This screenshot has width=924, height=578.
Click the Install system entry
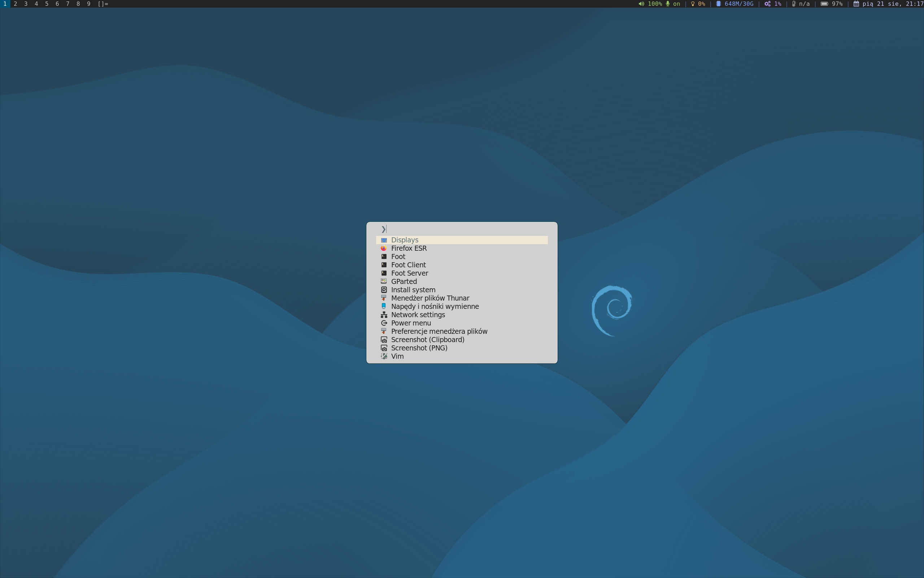tap(462, 290)
